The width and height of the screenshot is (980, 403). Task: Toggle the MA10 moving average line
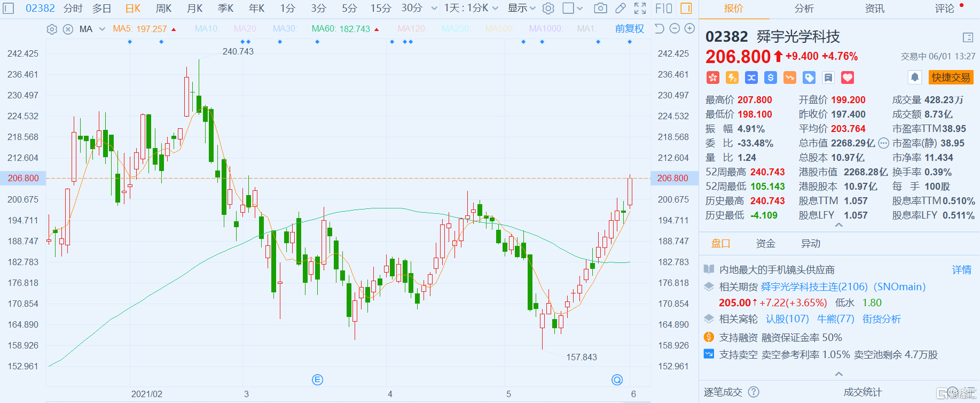[207, 28]
